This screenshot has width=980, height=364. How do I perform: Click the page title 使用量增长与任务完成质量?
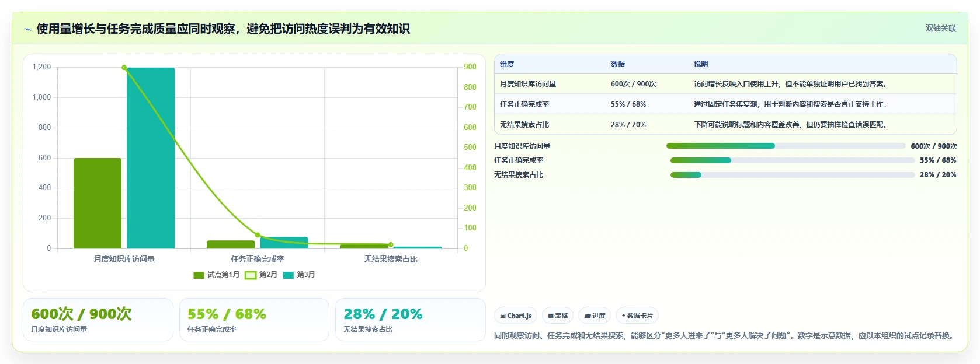[x=223, y=29]
